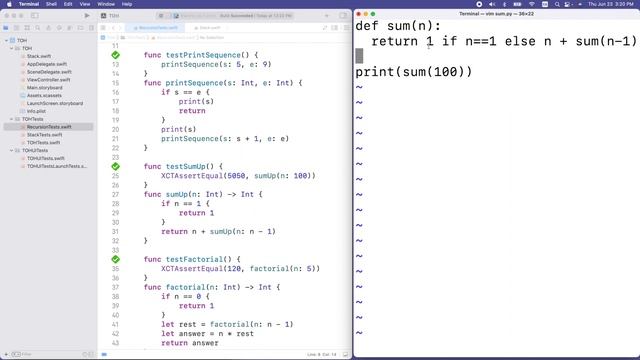
Task: Open the Edit menu
Action: click(68, 4)
